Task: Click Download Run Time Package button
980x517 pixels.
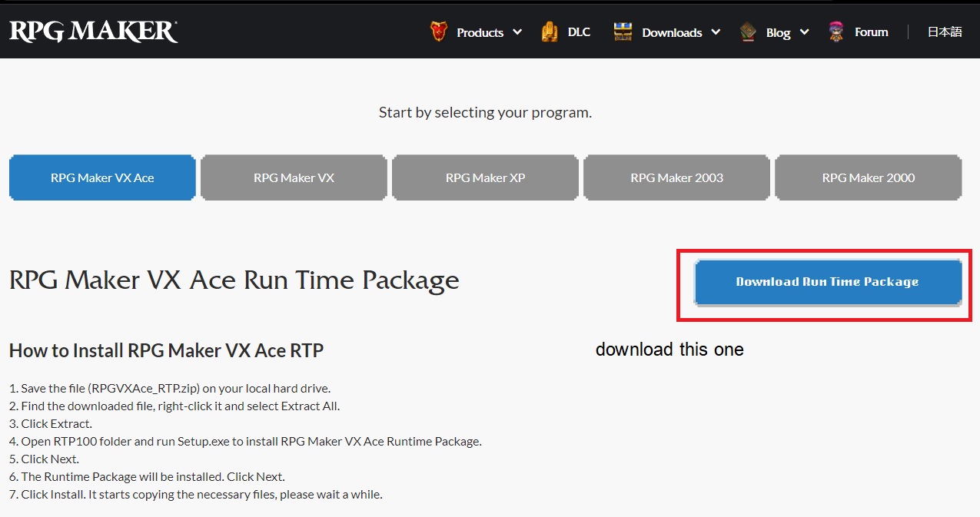Action: pyautogui.click(x=828, y=282)
